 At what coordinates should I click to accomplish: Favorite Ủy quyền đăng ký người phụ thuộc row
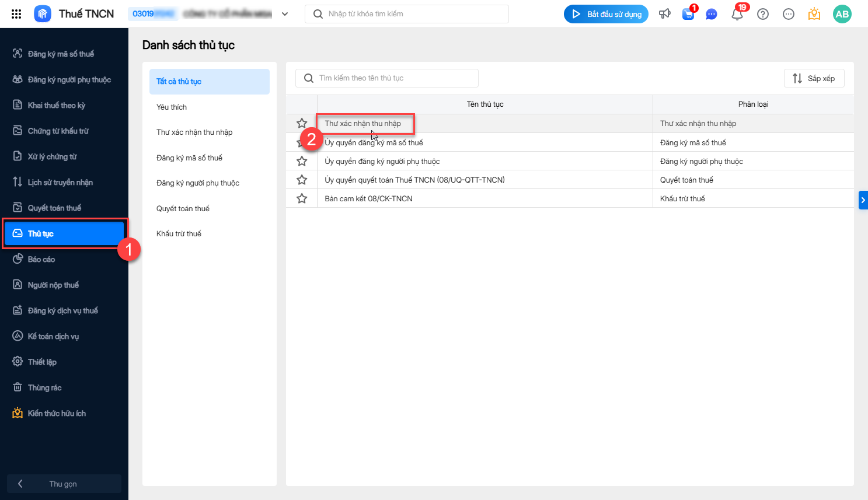pos(302,161)
